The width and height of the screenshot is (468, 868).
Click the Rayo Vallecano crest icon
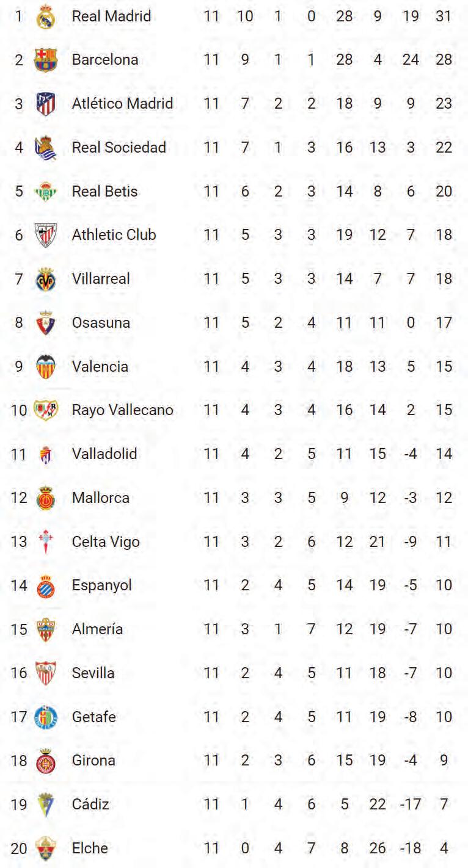click(46, 410)
